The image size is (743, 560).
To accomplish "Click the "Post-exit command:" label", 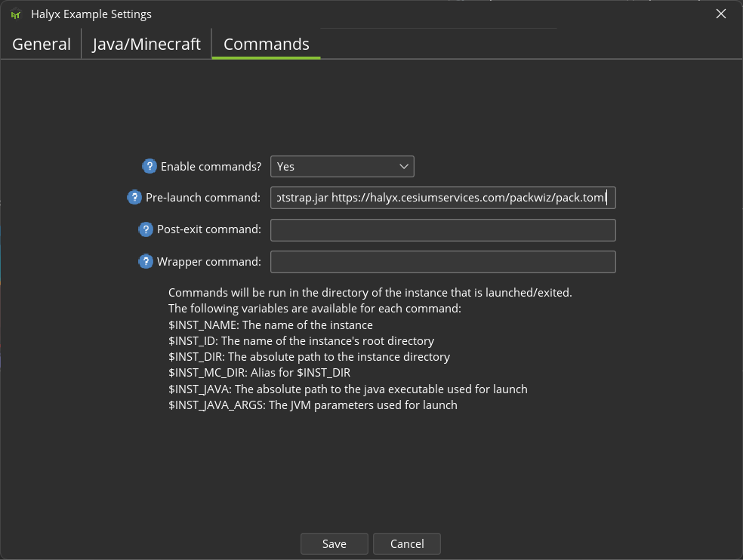I will pos(209,229).
